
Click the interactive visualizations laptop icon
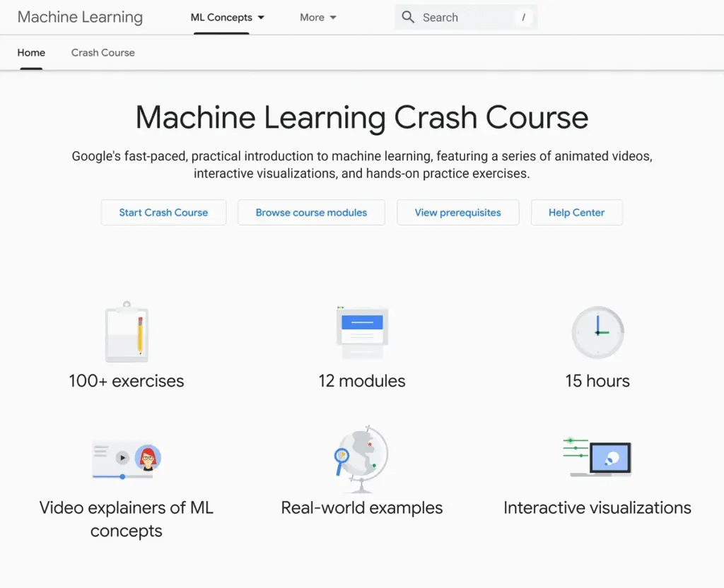(x=597, y=457)
